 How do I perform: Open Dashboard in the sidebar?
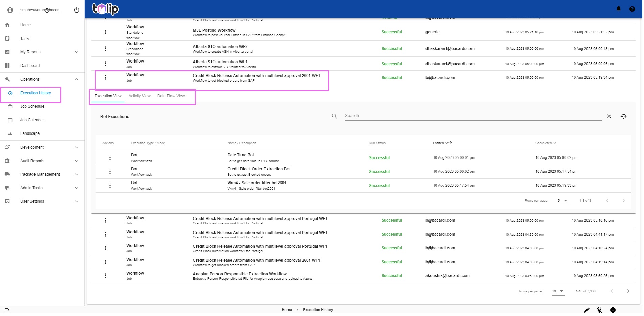tap(30, 66)
